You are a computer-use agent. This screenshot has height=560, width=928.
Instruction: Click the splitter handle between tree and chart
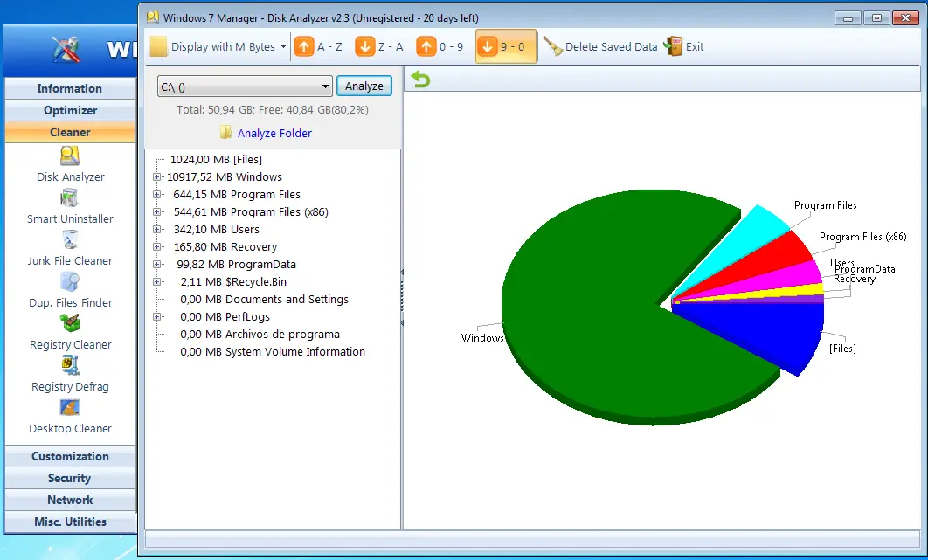pos(403,298)
